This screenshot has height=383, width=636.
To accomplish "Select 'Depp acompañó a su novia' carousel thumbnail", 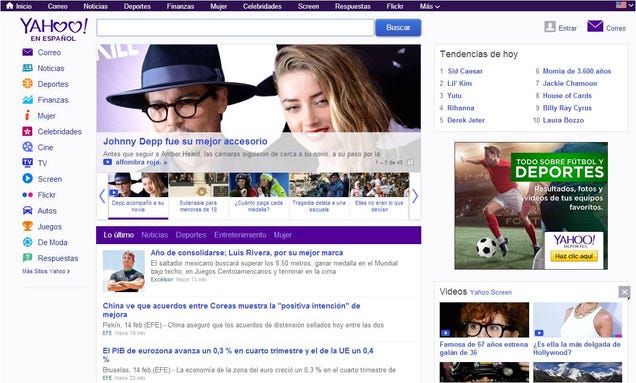I will pyautogui.click(x=138, y=196).
